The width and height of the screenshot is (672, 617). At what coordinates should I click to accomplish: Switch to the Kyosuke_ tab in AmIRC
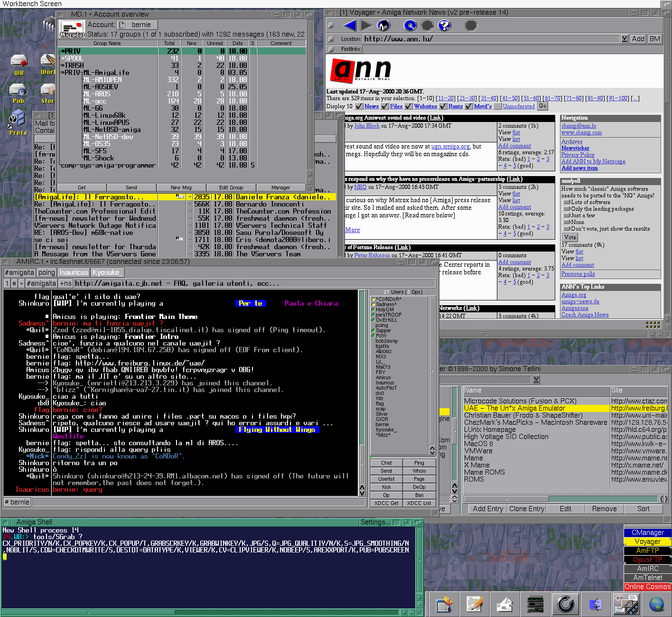click(107, 272)
